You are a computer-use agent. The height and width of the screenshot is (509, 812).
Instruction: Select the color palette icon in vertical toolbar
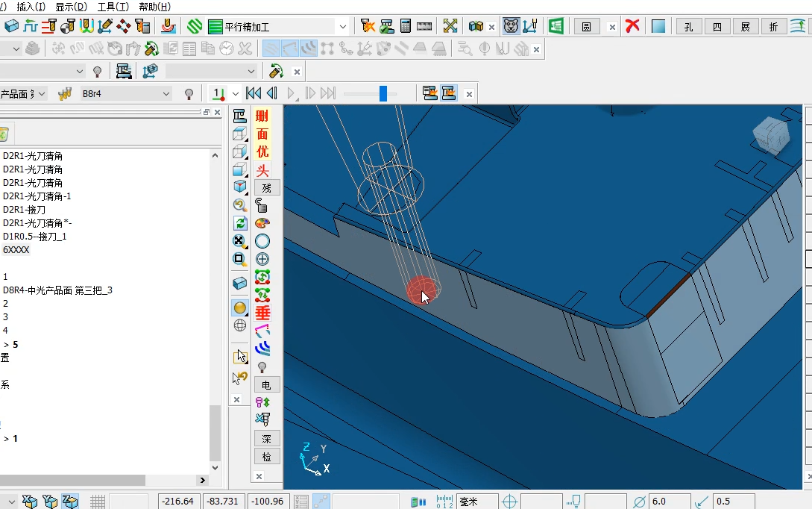262,223
